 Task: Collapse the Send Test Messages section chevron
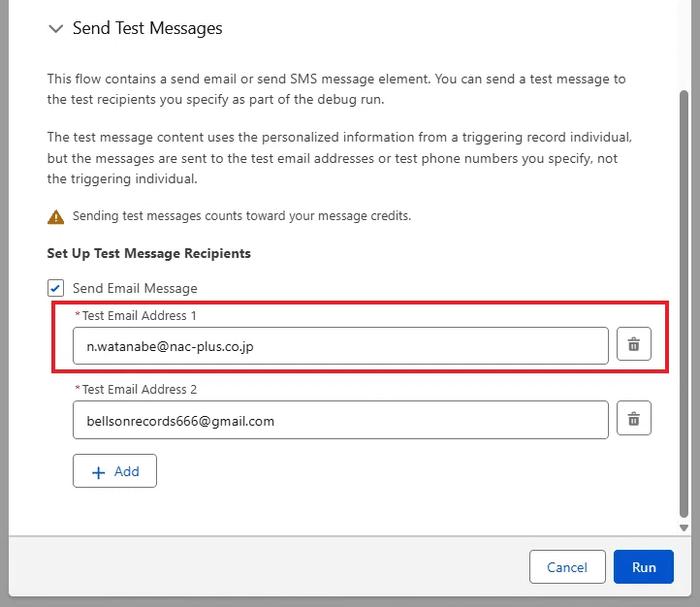point(56,29)
